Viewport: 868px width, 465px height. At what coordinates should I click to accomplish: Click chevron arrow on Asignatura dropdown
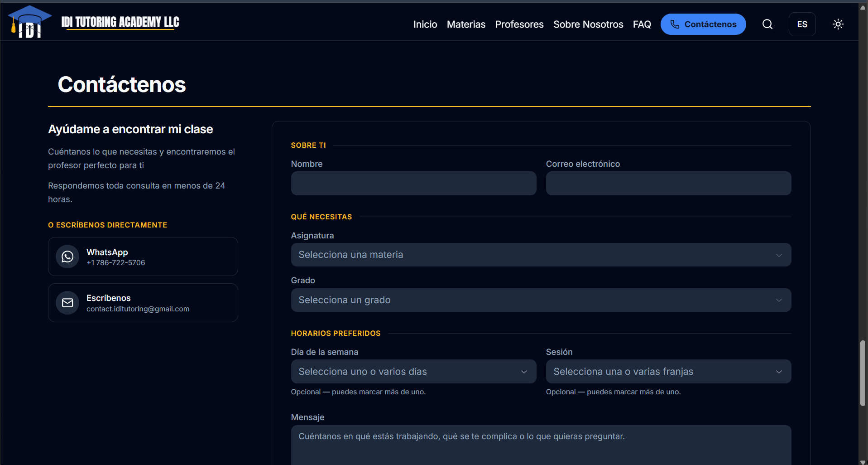click(x=779, y=255)
